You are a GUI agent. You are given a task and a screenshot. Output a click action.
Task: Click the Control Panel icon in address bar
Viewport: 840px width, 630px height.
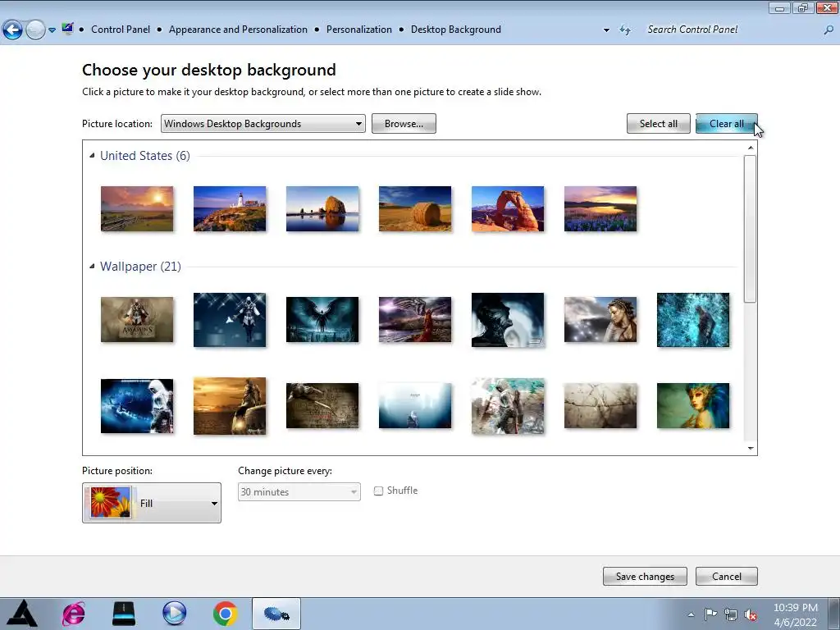point(67,29)
